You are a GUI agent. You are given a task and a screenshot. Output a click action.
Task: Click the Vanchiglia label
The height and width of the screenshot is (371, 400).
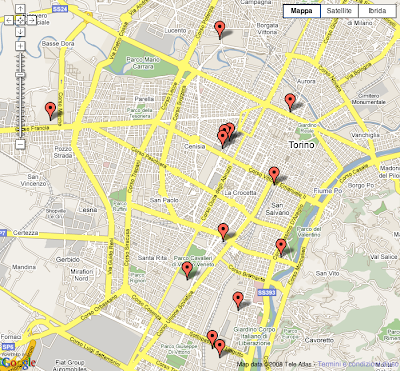366,135
